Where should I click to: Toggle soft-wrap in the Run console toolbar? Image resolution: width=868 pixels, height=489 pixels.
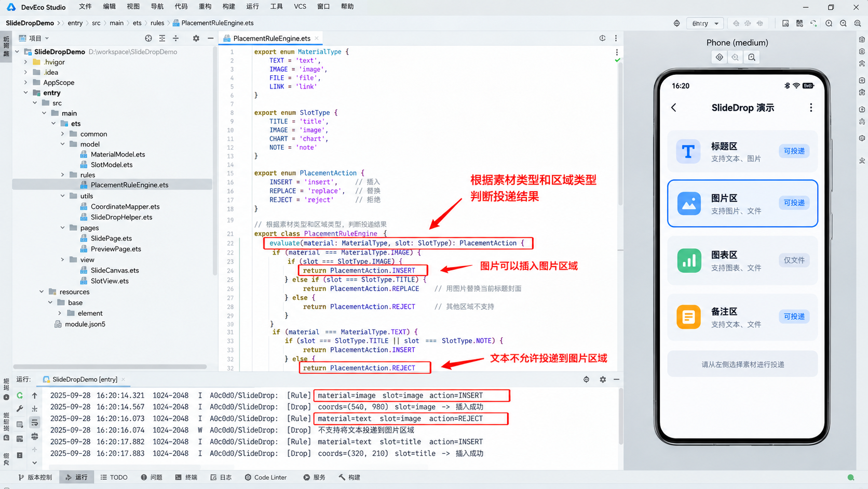pyautogui.click(x=35, y=422)
